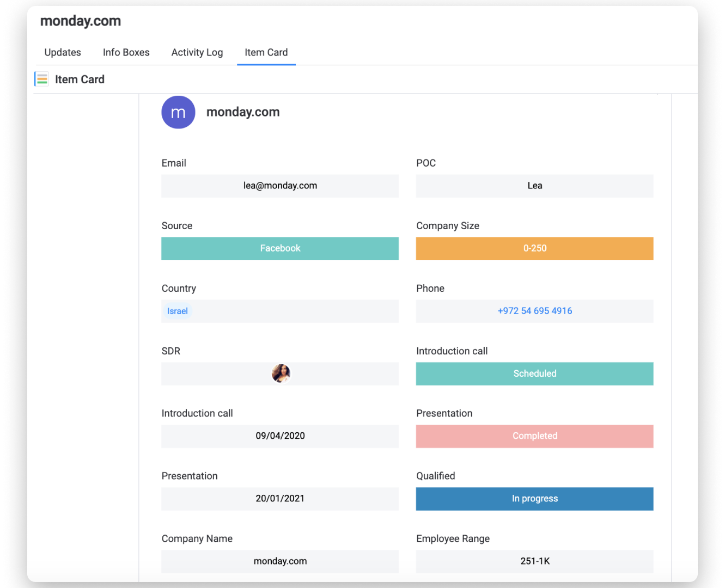This screenshot has height=588, width=725.
Task: Click the Item Card view icon
Action: coord(41,79)
